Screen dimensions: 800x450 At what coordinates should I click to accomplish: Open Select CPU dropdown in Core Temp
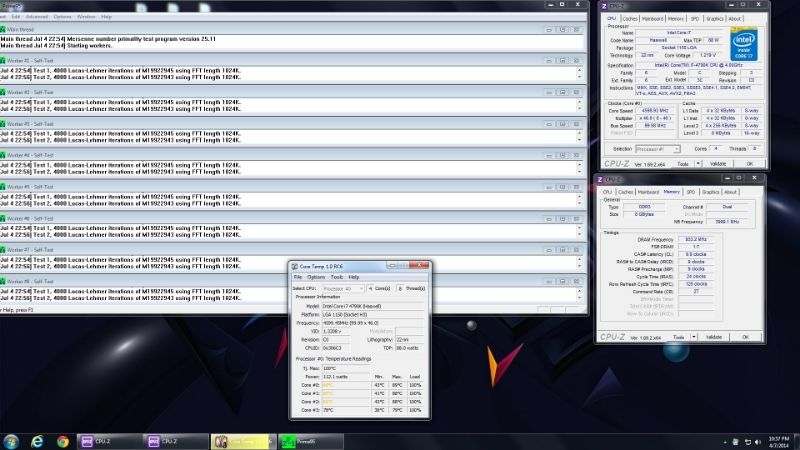[x=343, y=289]
